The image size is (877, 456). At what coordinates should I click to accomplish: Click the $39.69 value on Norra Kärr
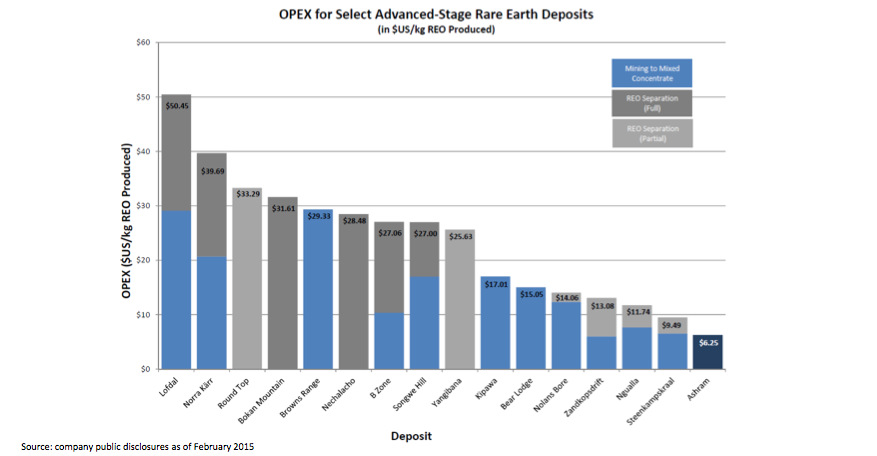(x=212, y=171)
